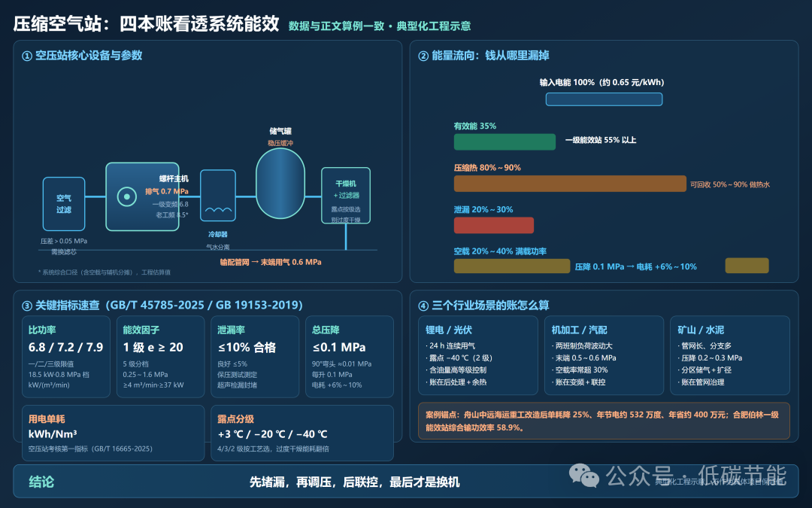Click the 干燥机+过滤器 dryer box
Image resolution: width=812 pixels, height=508 pixels.
tap(346, 196)
